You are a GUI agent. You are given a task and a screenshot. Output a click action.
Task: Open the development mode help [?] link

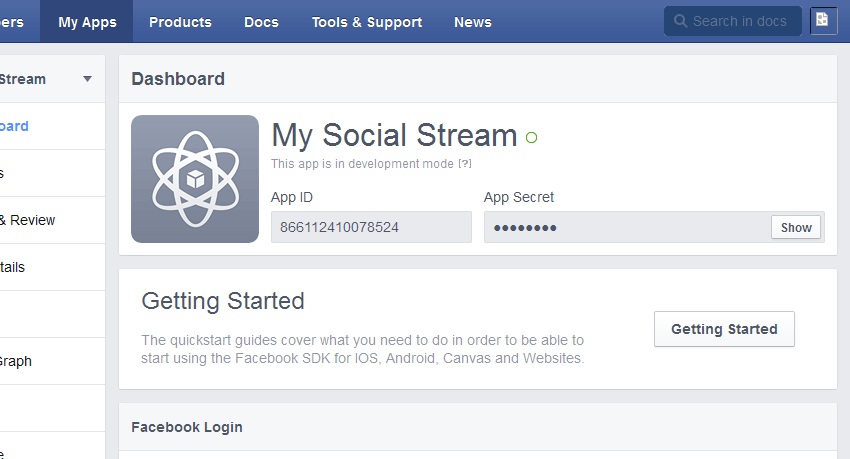pos(465,164)
